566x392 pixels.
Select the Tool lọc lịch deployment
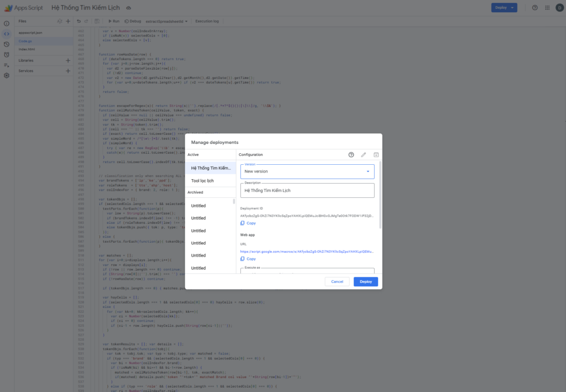coord(202,181)
